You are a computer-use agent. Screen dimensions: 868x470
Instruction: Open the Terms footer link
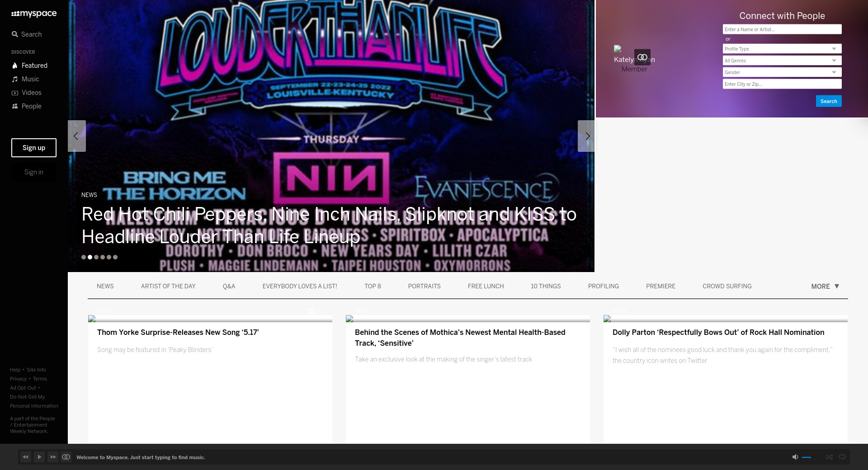click(40, 379)
